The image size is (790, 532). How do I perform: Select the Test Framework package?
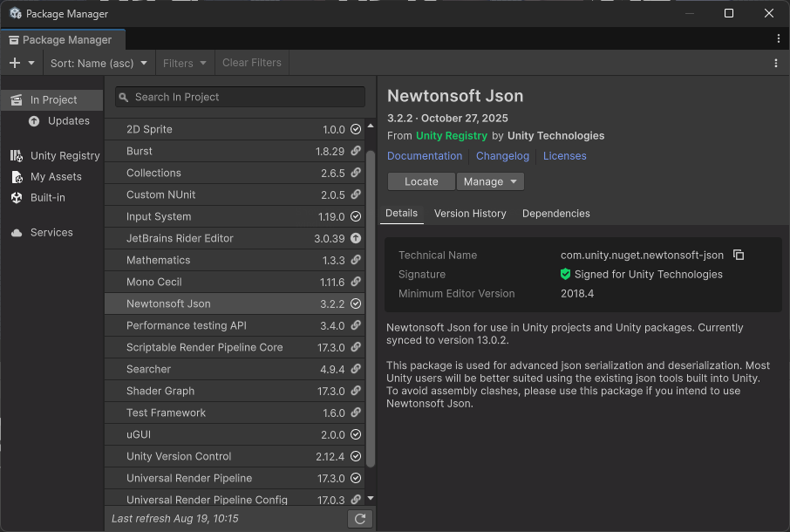(235, 413)
